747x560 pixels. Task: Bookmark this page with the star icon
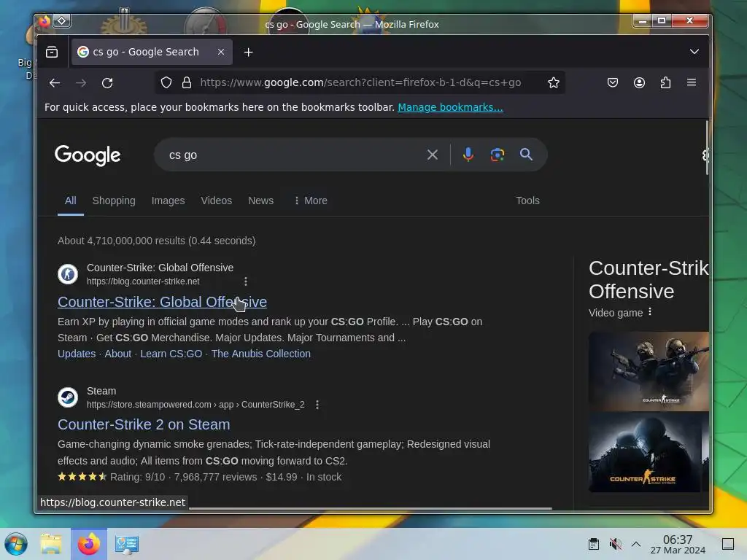coord(553,82)
